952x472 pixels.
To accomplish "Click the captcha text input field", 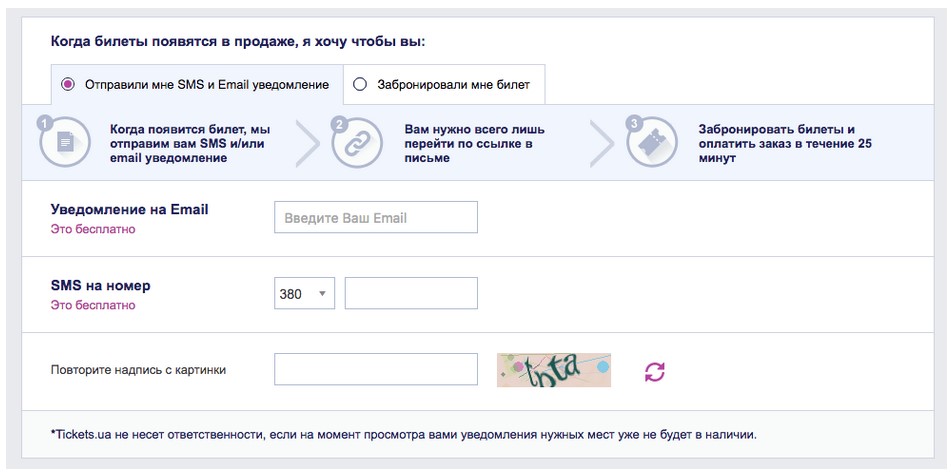I will point(375,369).
